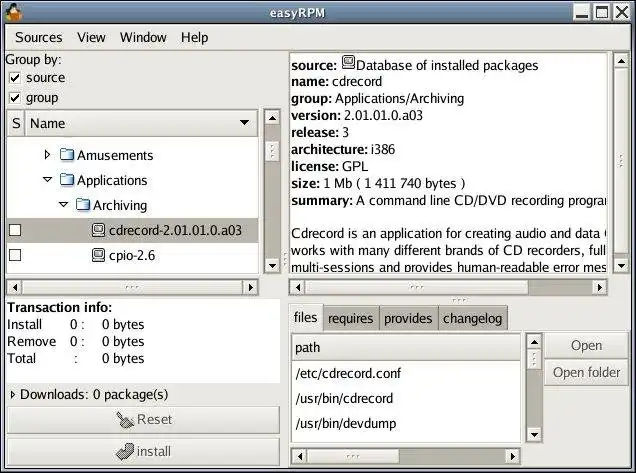Image resolution: width=636 pixels, height=473 pixels.
Task: Switch to the provides tab
Action: (408, 318)
